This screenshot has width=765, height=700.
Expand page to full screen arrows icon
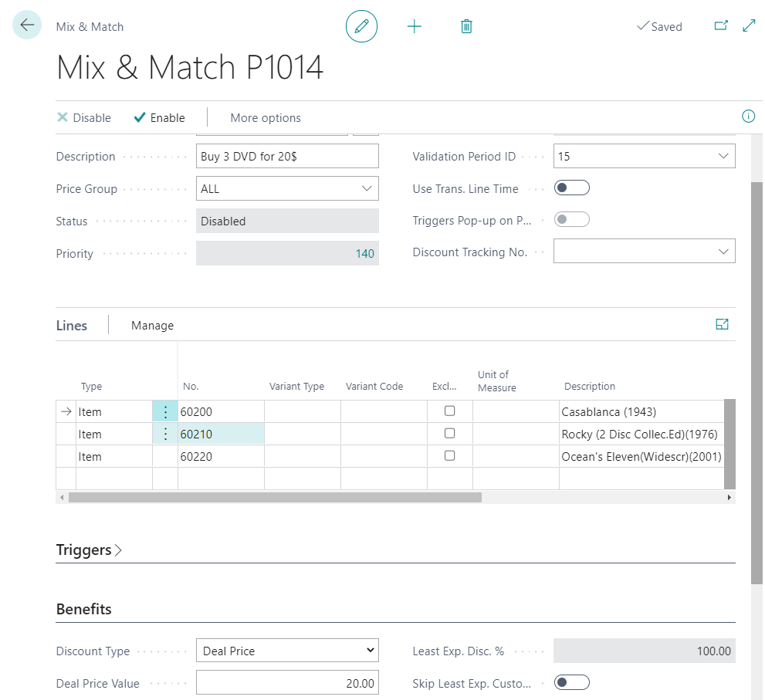(x=749, y=25)
